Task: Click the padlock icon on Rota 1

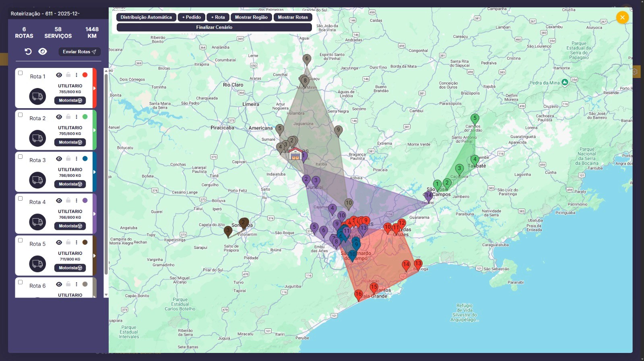Action: pyautogui.click(x=68, y=75)
